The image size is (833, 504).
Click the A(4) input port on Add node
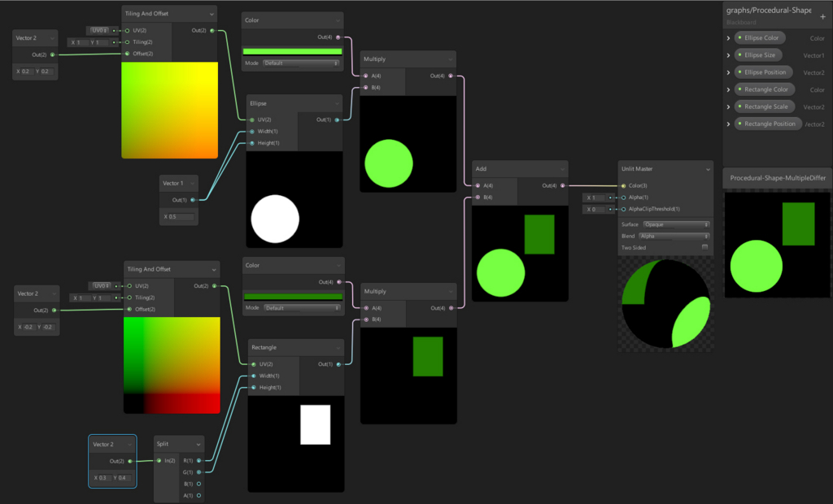pyautogui.click(x=478, y=186)
